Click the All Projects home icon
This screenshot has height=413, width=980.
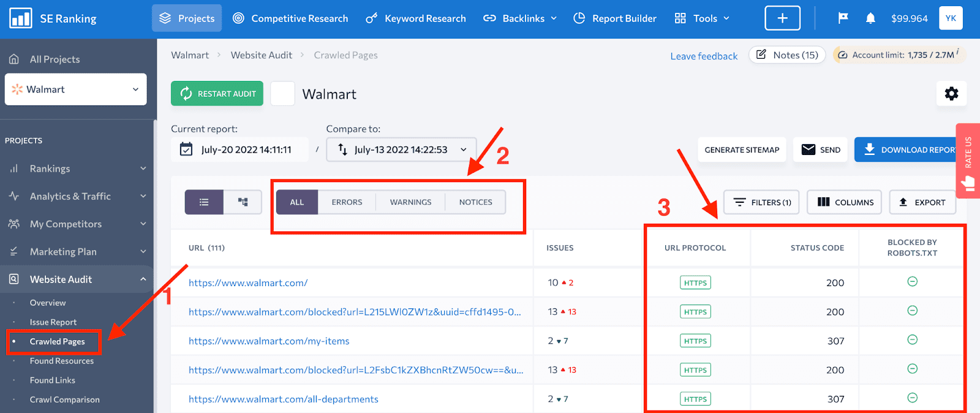(13, 59)
